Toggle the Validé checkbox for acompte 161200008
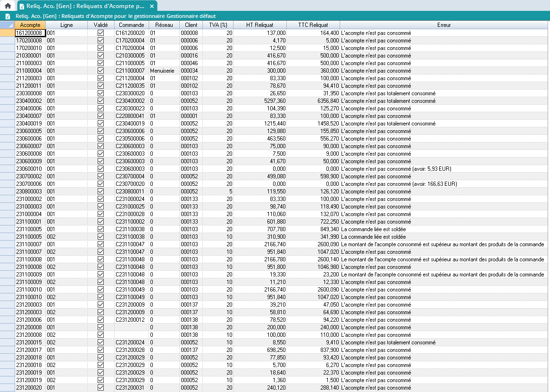The width and height of the screenshot is (550, 392). (100, 33)
